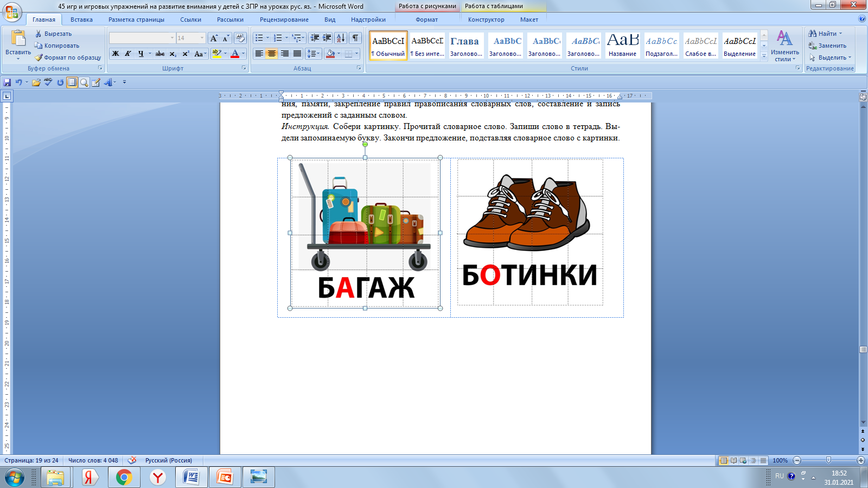868x488 pixels.
Task: Open the Разметка страницы tab
Action: pos(136,20)
